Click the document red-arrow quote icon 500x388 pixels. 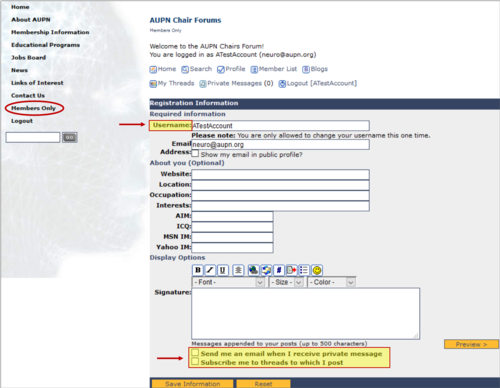tap(291, 270)
